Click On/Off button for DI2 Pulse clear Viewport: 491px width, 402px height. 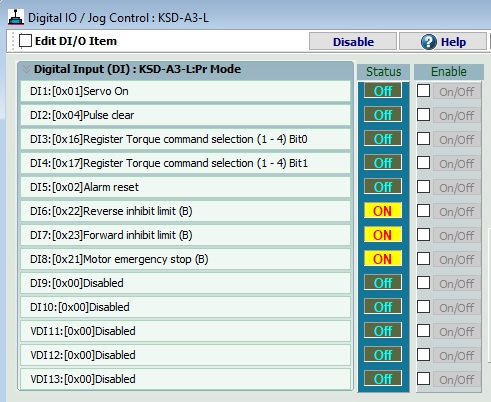[x=457, y=115]
